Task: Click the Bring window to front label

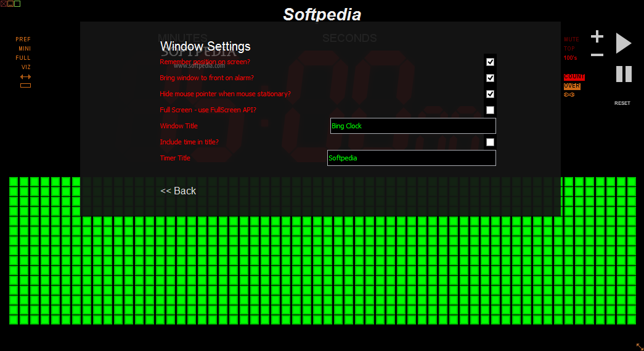Action: [x=206, y=78]
